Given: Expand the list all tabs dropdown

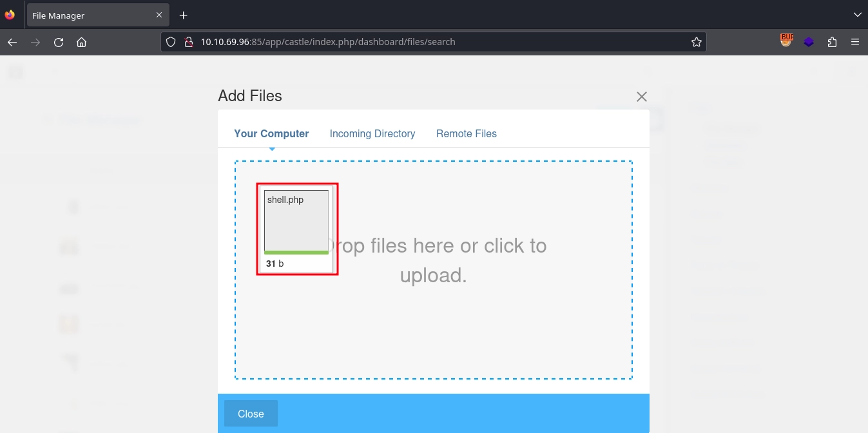Looking at the screenshot, I should coord(856,15).
